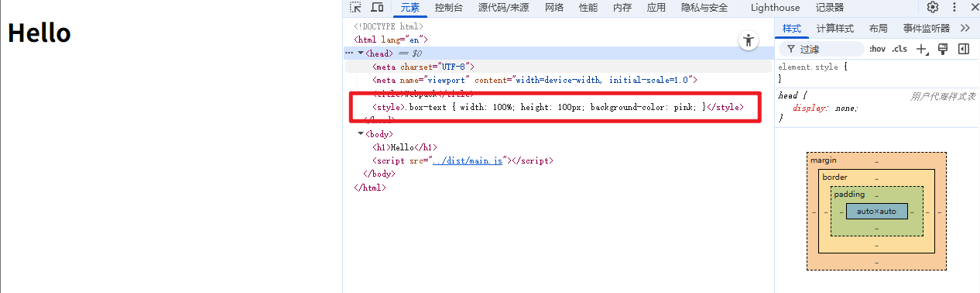Image resolution: width=980 pixels, height=293 pixels.
Task: Open the 隐私与安全 tab
Action: (704, 8)
